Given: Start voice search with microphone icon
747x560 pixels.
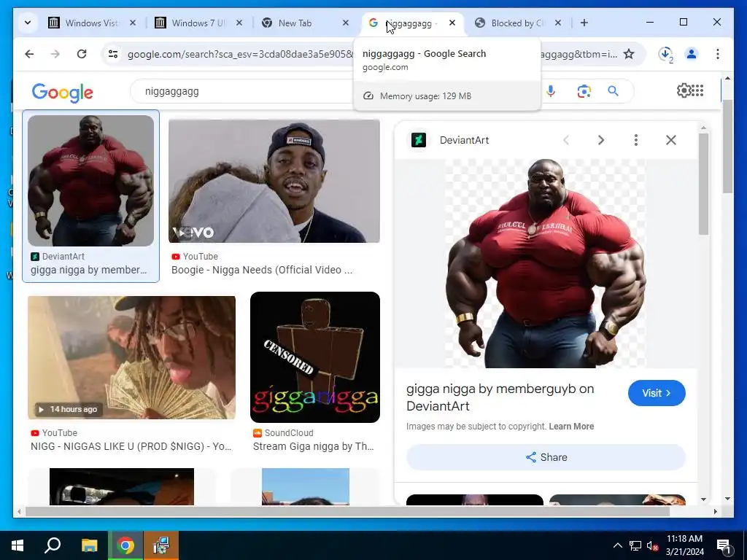Looking at the screenshot, I should 551,91.
